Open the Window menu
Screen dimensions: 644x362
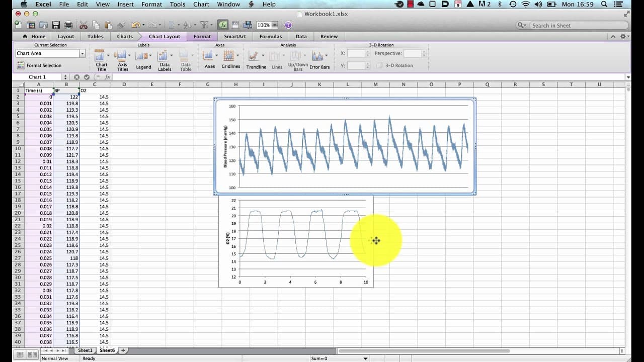pyautogui.click(x=228, y=4)
